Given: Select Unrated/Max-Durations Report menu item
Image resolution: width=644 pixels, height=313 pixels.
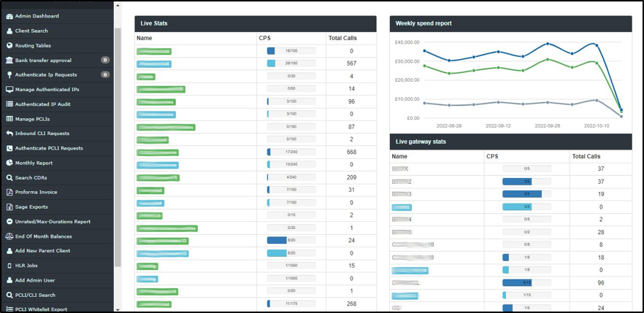Looking at the screenshot, I should click(x=53, y=221).
